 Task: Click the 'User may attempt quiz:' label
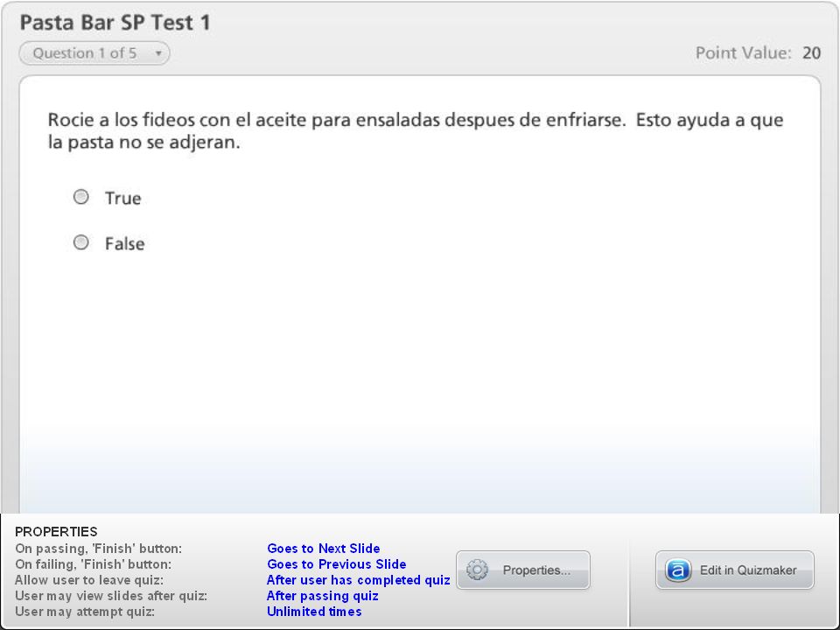click(x=85, y=612)
